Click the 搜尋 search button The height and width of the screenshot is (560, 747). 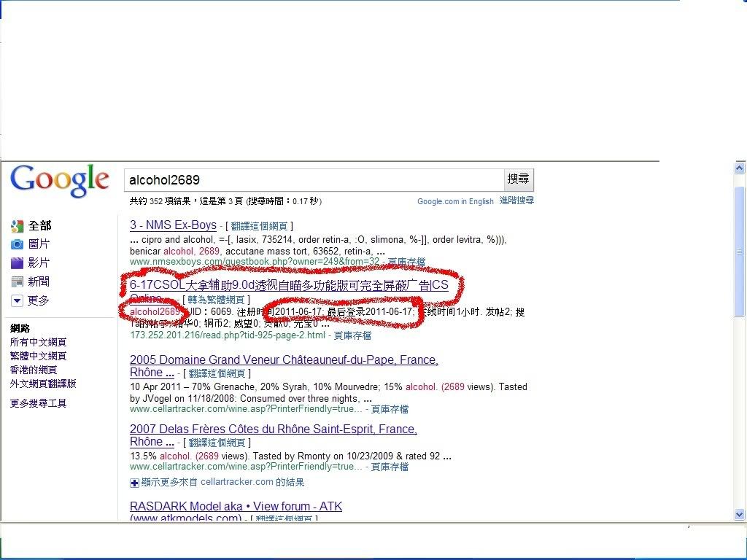tap(519, 179)
